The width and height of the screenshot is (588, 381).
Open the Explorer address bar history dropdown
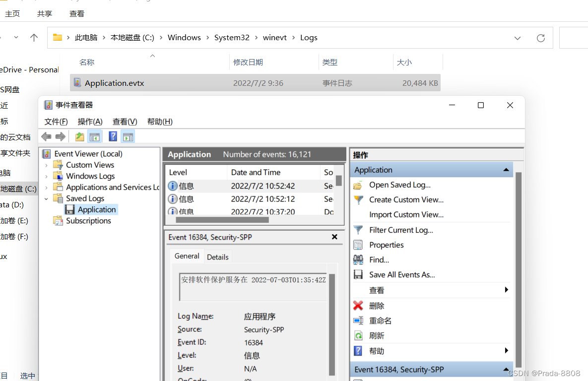(x=518, y=38)
